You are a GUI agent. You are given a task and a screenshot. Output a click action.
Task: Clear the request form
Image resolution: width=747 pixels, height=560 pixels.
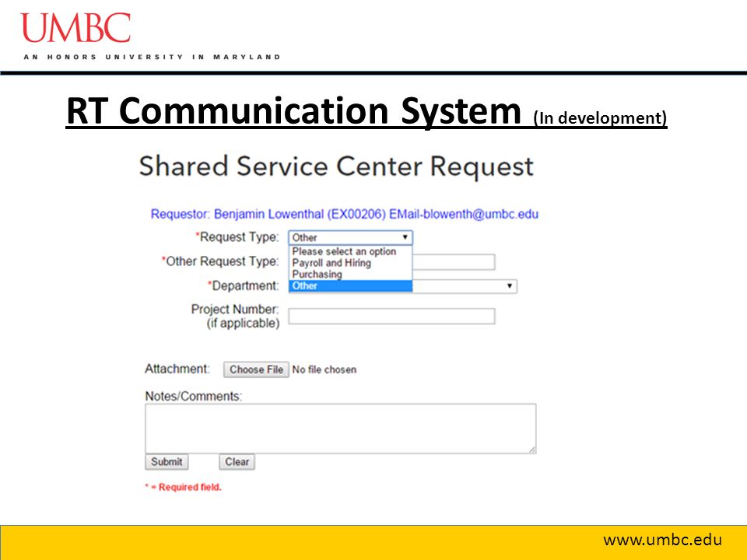(x=237, y=461)
